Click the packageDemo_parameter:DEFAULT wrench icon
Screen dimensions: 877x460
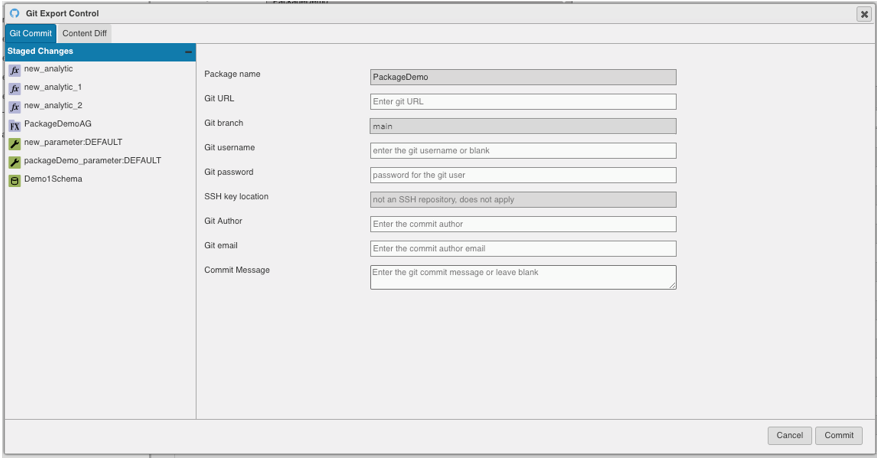tap(15, 162)
